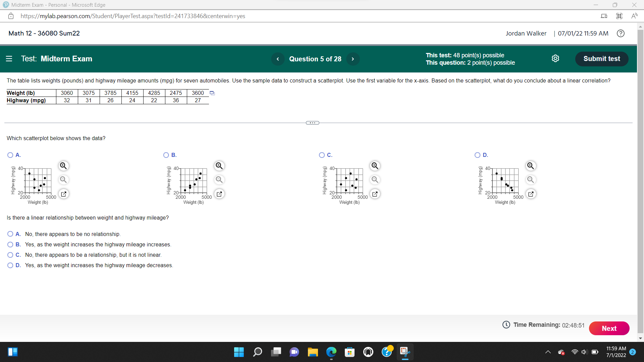This screenshot has height=362, width=644.
Task: Open the volume control in system tray
Action: click(584, 352)
